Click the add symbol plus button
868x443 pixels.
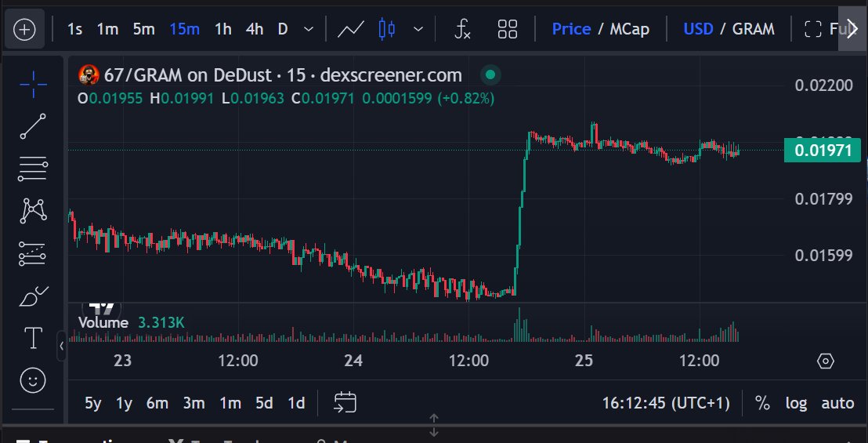[x=24, y=29]
